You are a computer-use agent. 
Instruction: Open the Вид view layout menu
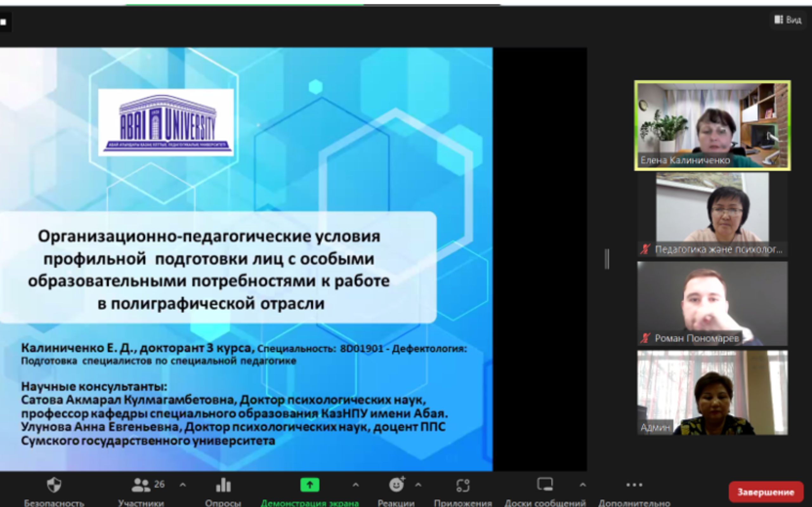pyautogui.click(x=788, y=20)
